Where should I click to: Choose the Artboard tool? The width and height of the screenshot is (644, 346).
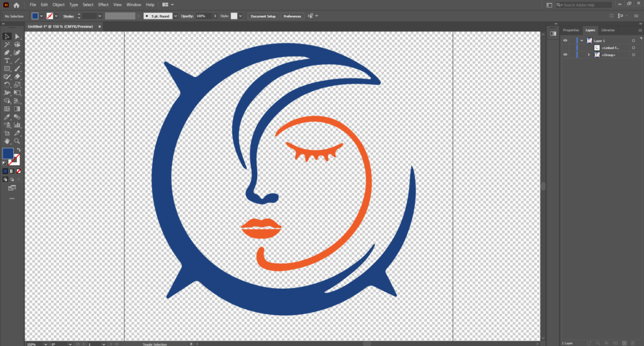tap(7, 133)
